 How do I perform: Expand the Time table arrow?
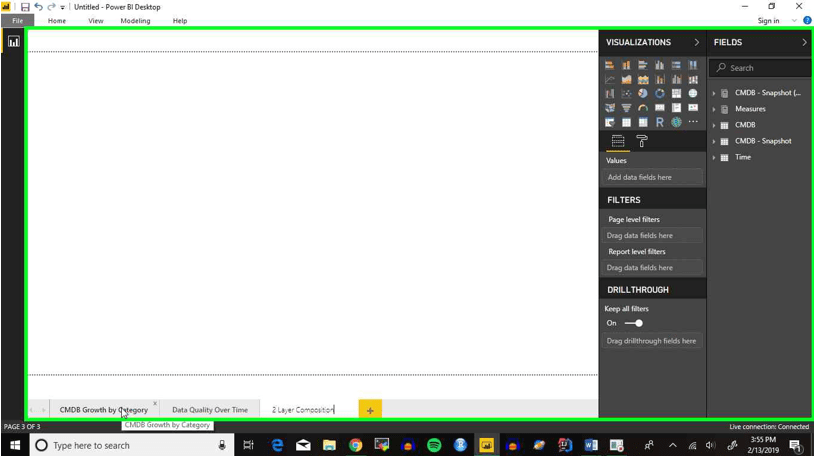tap(713, 157)
